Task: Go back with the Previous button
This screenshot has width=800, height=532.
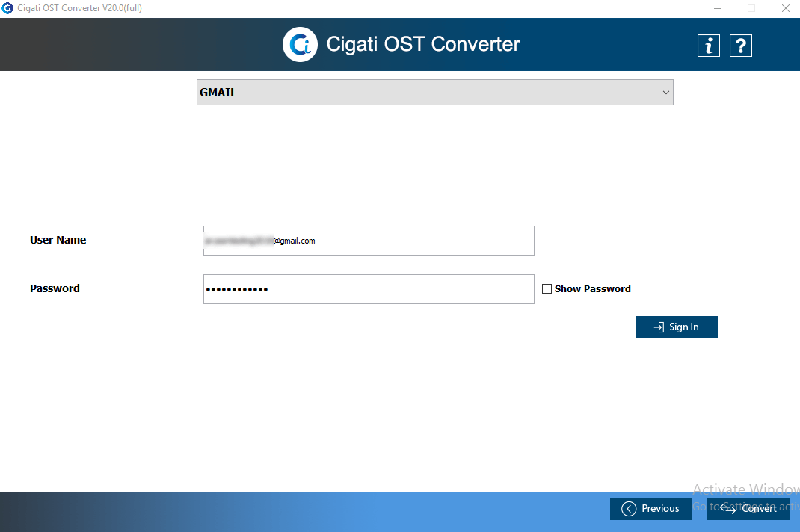Action: 650,509
